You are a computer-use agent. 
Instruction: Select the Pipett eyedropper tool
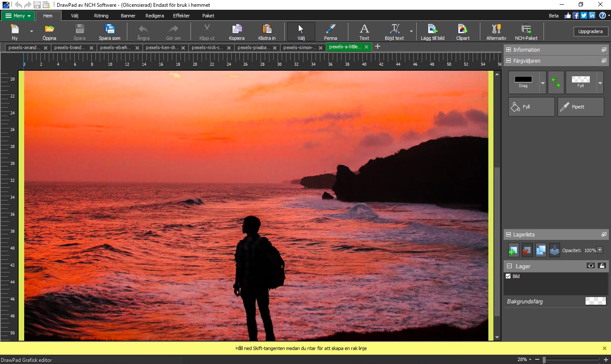[580, 107]
